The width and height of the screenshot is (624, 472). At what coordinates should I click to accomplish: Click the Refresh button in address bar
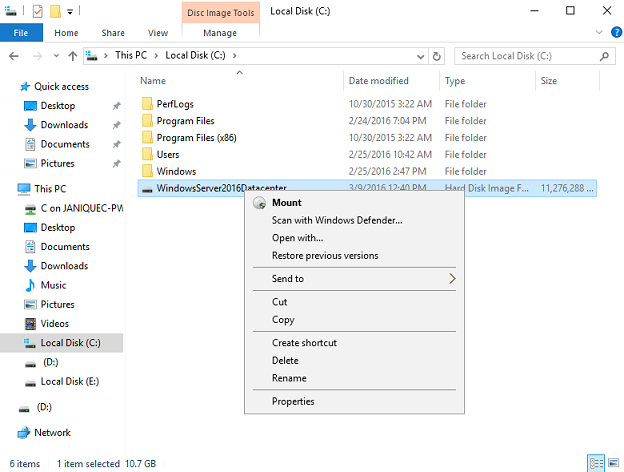click(437, 56)
